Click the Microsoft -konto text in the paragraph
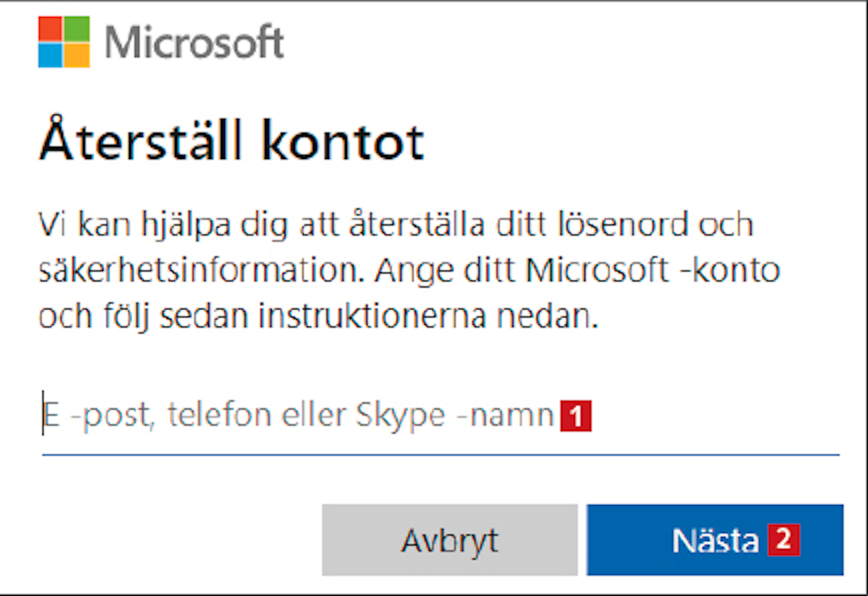Viewport: 868px width, 596px height. (653, 270)
